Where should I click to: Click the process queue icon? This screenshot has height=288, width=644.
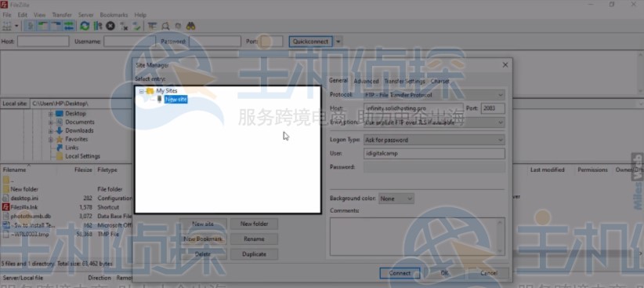(x=98, y=26)
